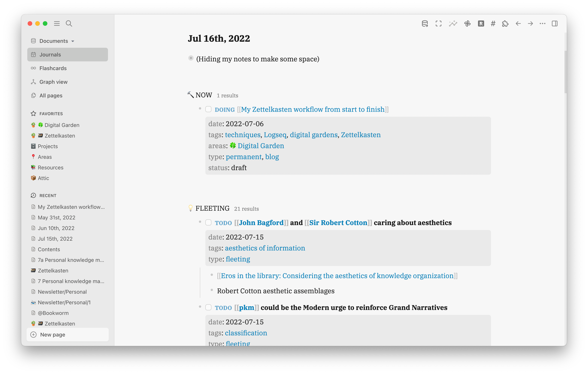Toggle right sidebar panel icon
Screen dimensions: 588x374
tap(554, 24)
